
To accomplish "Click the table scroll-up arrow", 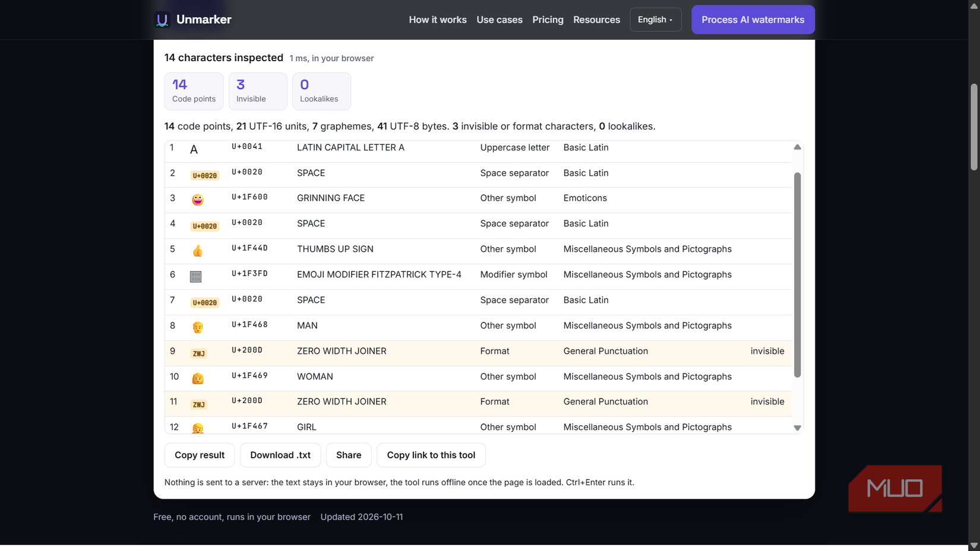I will coord(798,147).
